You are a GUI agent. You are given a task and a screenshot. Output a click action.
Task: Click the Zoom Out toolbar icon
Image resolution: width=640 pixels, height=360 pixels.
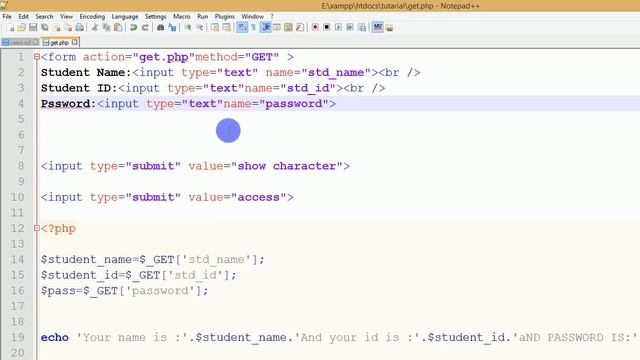[x=200, y=27]
